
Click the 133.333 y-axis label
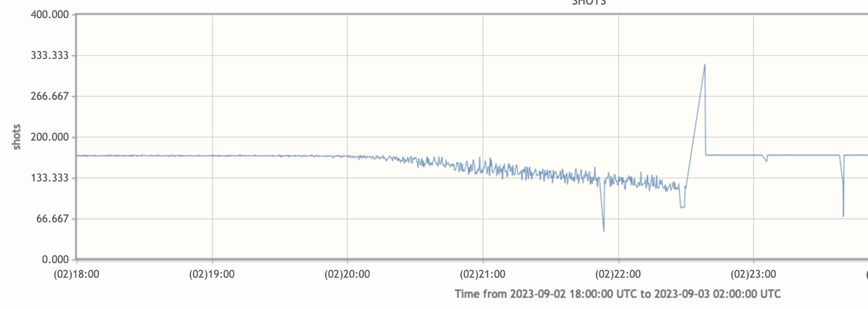50,178
